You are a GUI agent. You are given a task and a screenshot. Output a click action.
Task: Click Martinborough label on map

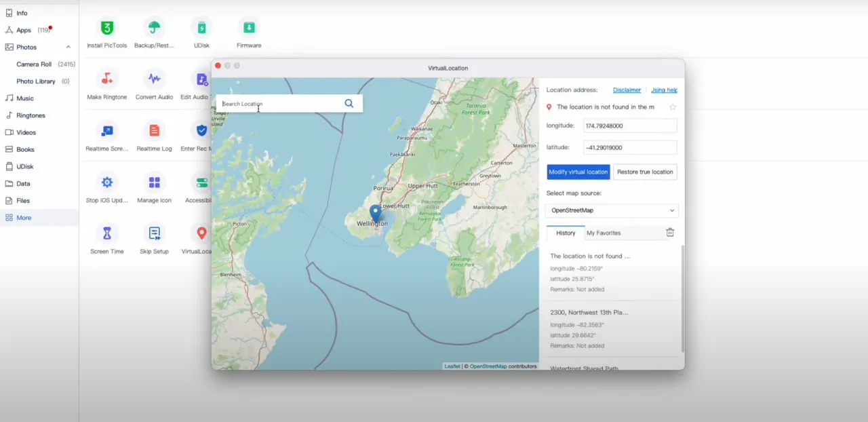(490, 207)
